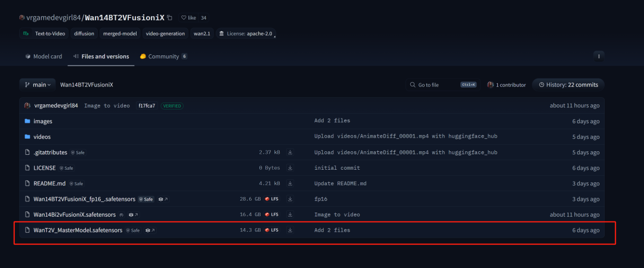Download Wan14BT2VFusioniX_fp16_.safetensors
The height and width of the screenshot is (268, 644).
click(x=290, y=199)
